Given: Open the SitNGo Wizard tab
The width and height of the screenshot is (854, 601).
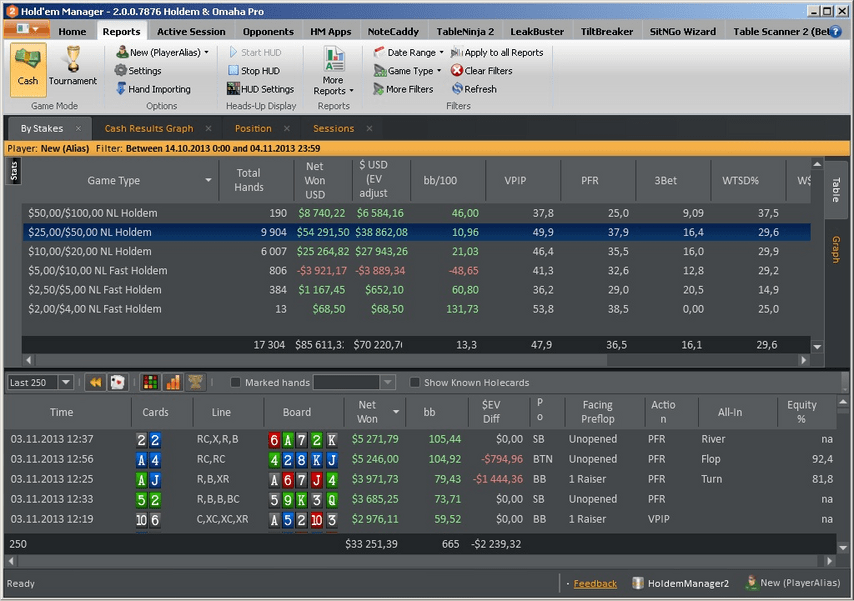Looking at the screenshot, I should pos(682,32).
